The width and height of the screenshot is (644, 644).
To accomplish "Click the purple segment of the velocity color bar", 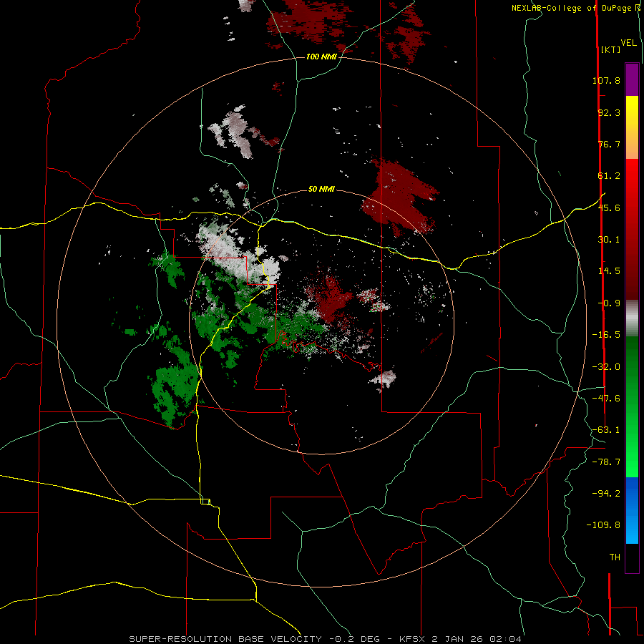I will tap(632, 79).
